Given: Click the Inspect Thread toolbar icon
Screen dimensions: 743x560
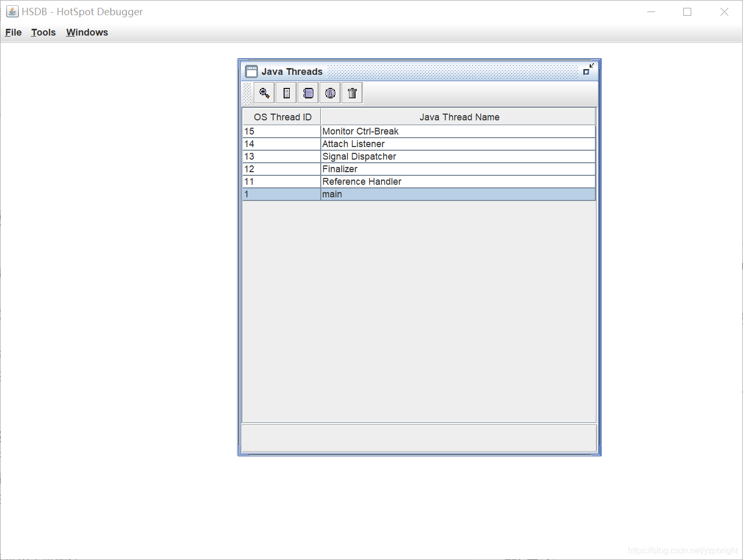Looking at the screenshot, I should (264, 93).
